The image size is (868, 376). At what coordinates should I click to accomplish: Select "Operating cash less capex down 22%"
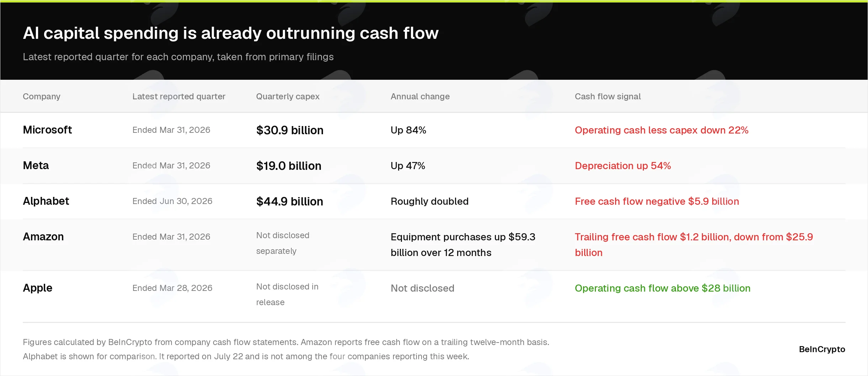661,130
